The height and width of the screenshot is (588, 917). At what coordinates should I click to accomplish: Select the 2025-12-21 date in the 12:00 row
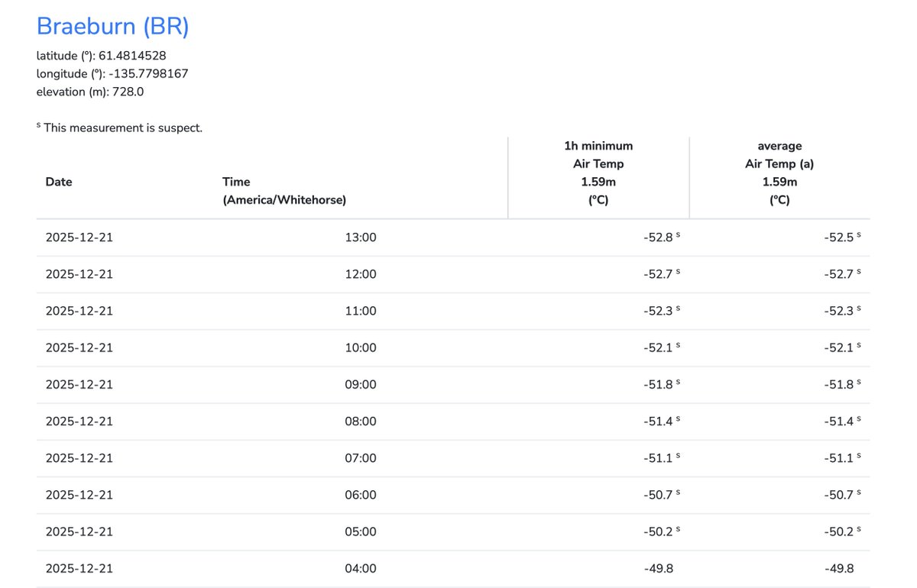[79, 274]
